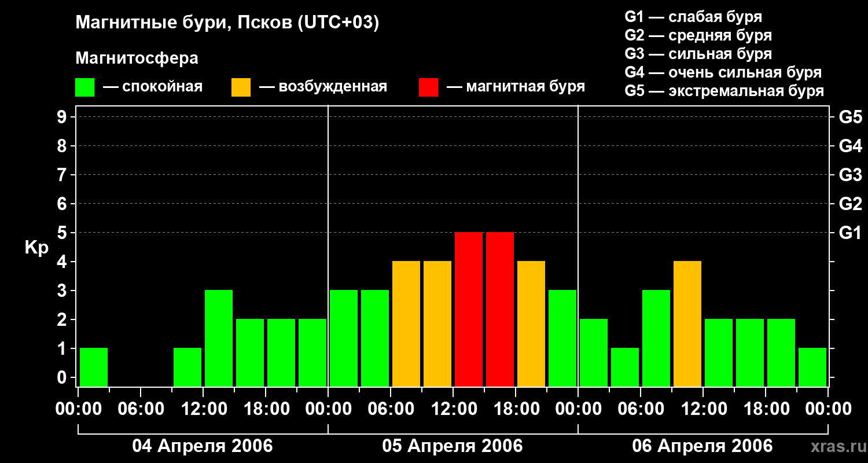Click the 'Kp' axis title
This screenshot has height=463, width=868.
(x=36, y=248)
